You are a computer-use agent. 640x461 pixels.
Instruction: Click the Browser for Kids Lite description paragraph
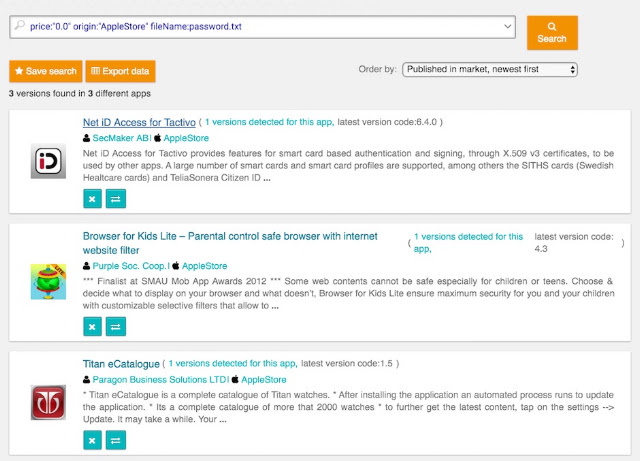click(348, 293)
